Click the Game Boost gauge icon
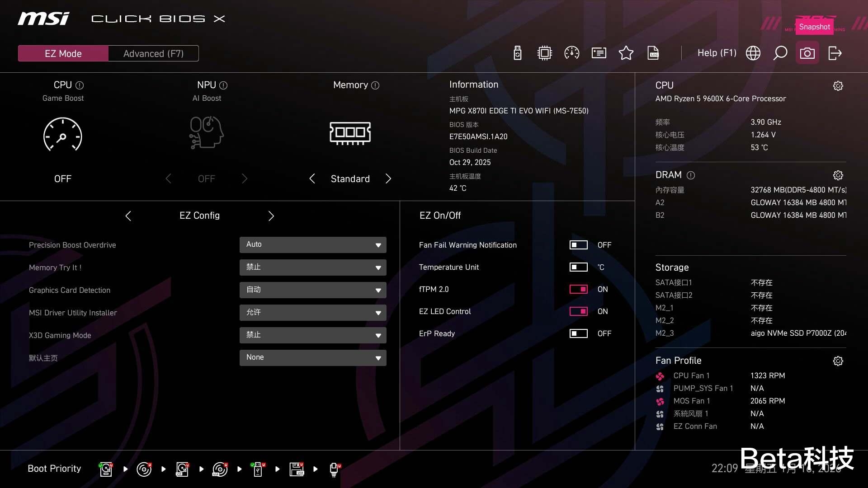Viewport: 868px width, 488px height. [62, 135]
